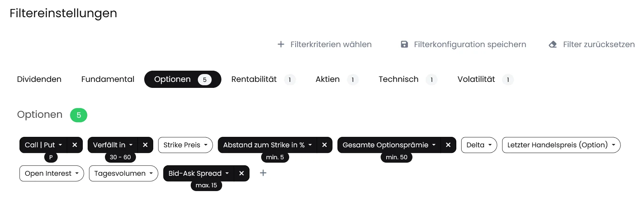Screen dimensions: 644x218
Task: Clear the Abstand zum Strike filter
Action: (324, 145)
